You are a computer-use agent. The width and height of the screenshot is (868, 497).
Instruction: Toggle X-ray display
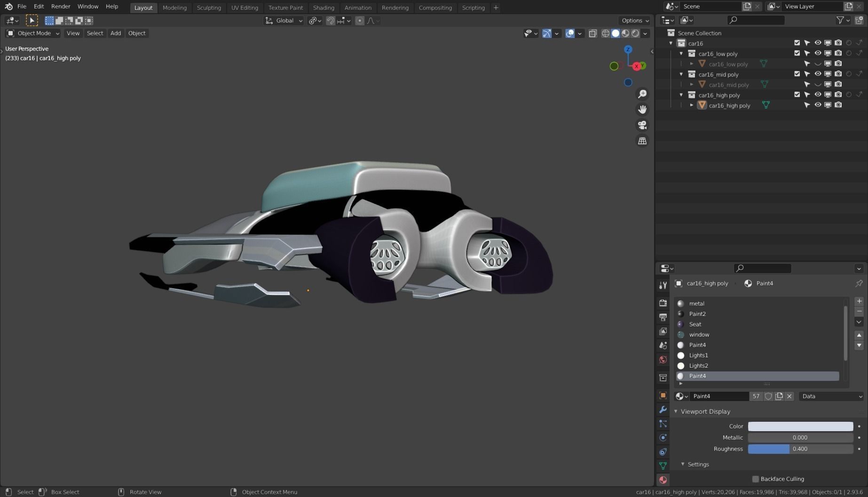592,33
